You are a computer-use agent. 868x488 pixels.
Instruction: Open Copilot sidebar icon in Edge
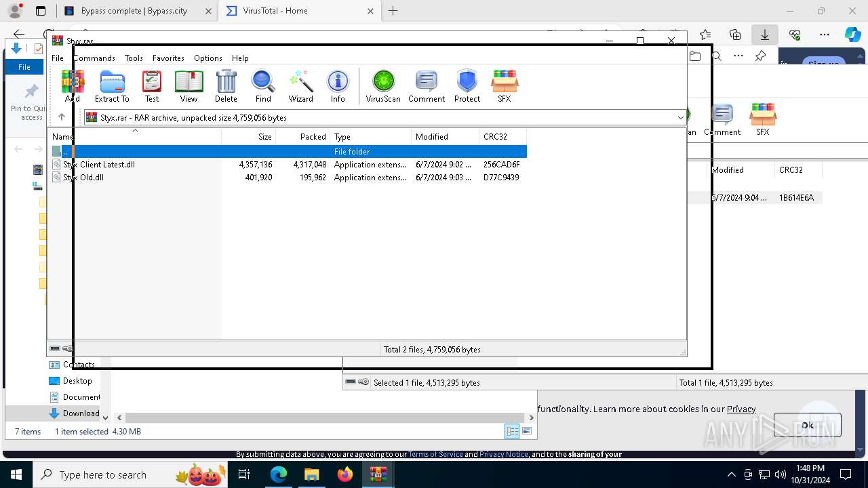[x=852, y=35]
